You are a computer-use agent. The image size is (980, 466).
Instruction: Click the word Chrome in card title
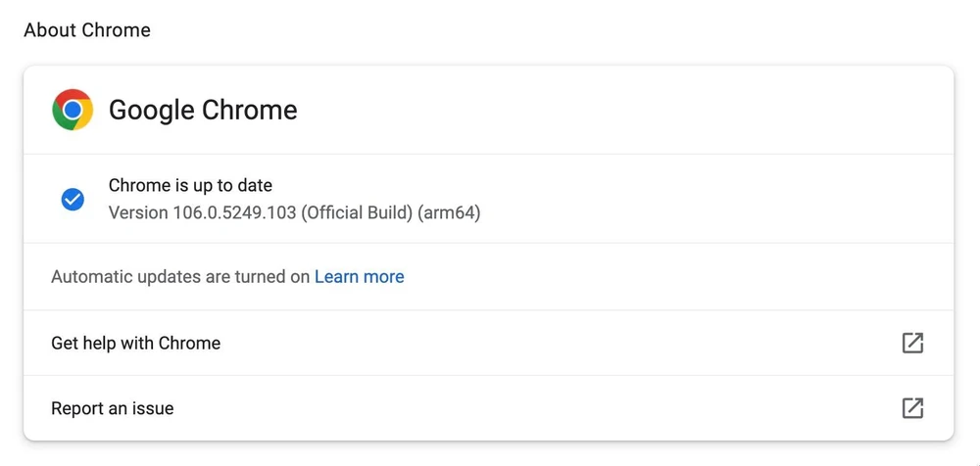pos(249,110)
